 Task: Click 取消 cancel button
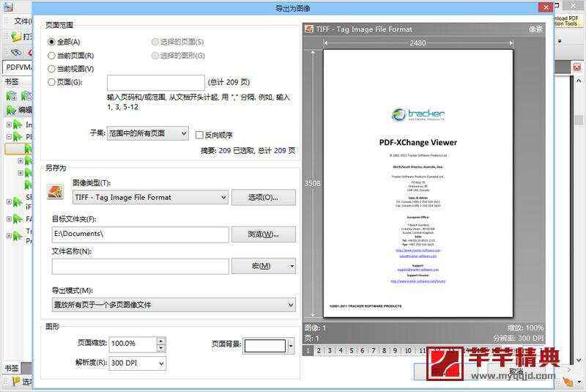[x=516, y=371]
